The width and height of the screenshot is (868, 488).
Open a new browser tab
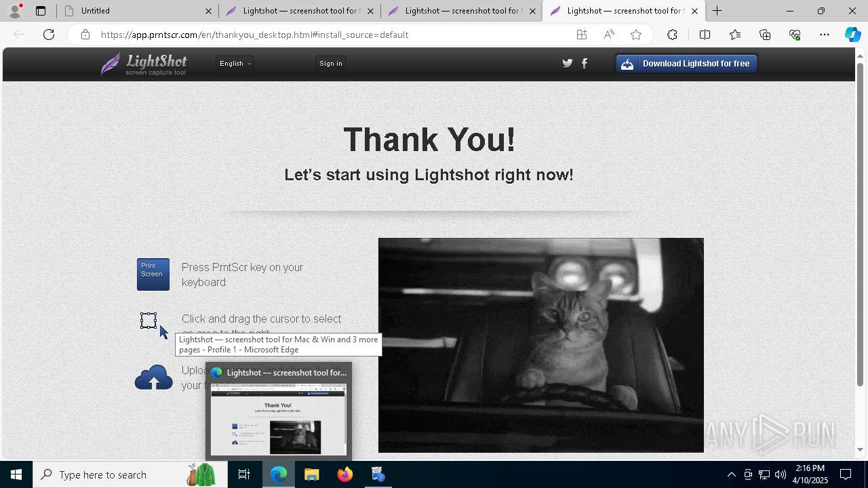click(717, 11)
